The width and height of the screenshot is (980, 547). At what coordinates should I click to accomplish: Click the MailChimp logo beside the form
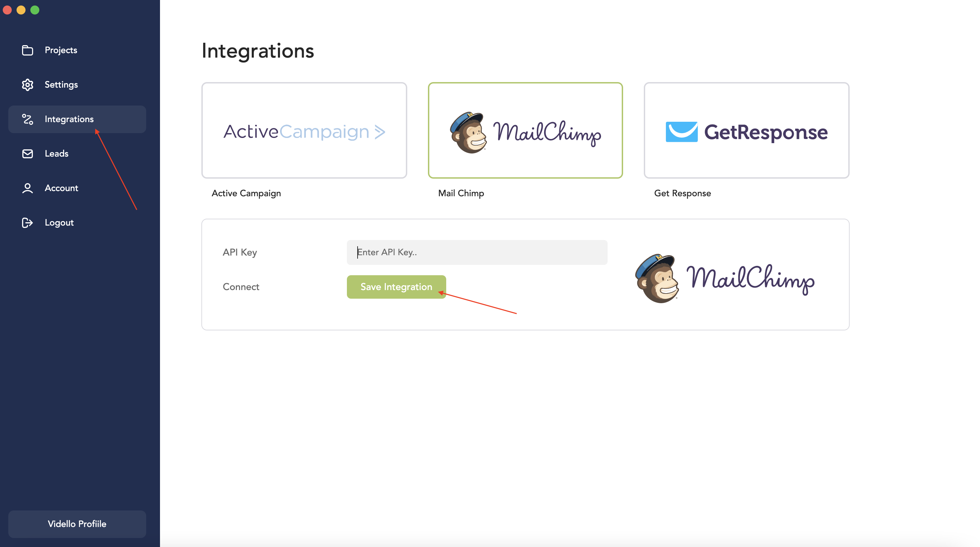pyautogui.click(x=725, y=278)
